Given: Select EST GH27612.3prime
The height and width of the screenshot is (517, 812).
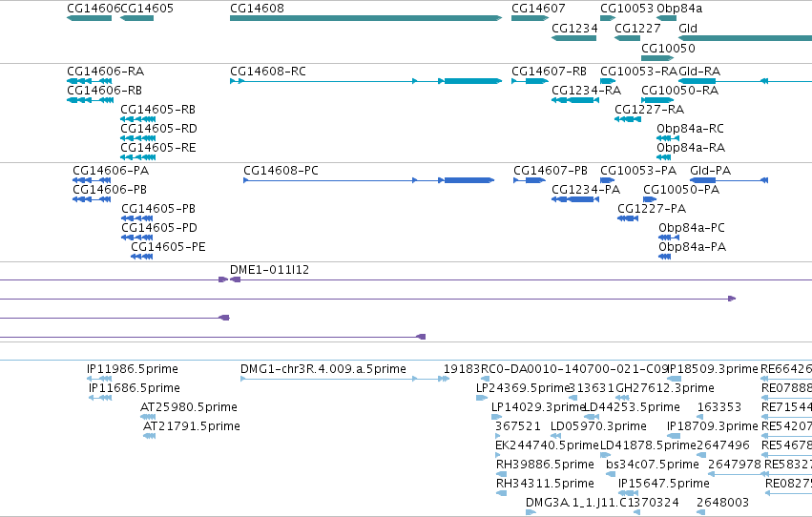Looking at the screenshot, I should tap(622, 398).
